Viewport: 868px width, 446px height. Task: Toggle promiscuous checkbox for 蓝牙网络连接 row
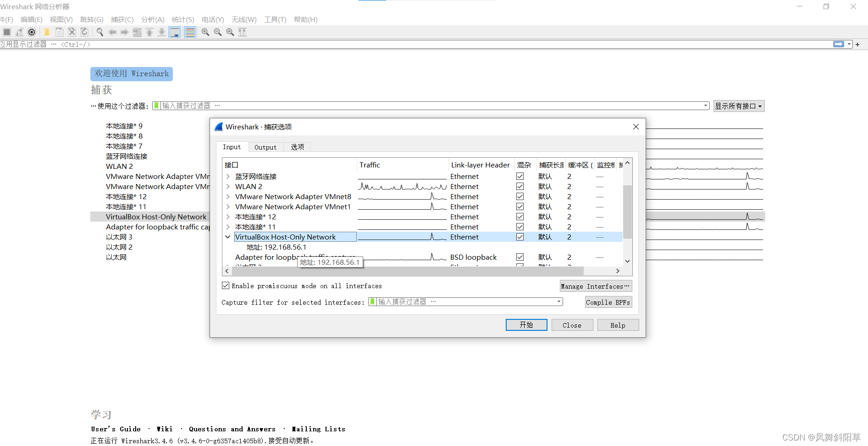pyautogui.click(x=520, y=176)
